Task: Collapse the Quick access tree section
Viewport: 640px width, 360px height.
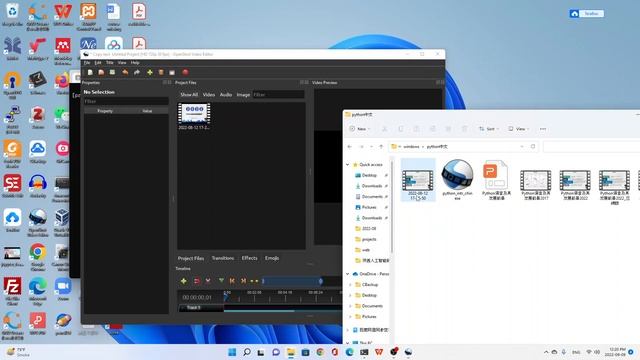Action: coord(348,164)
